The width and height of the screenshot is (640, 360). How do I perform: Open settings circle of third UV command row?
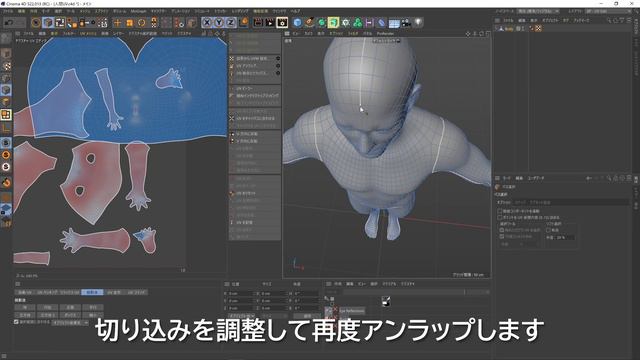(x=278, y=73)
